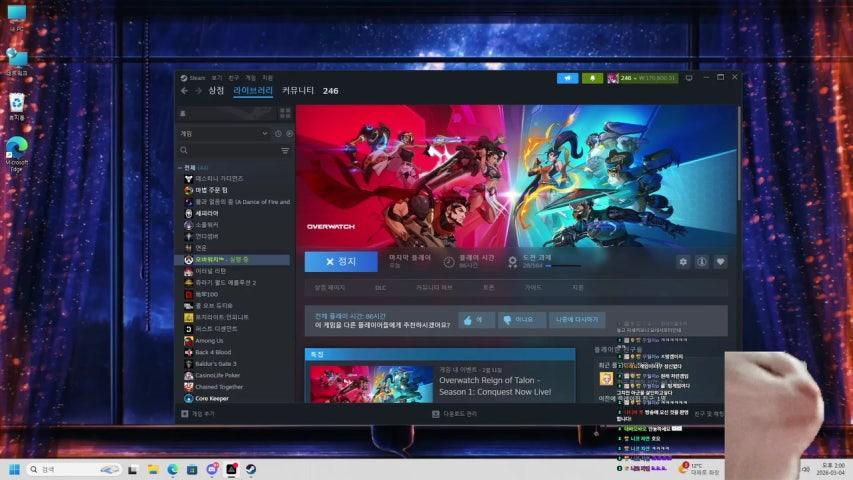Click the Steam window vertical scrollbar

[x=739, y=152]
